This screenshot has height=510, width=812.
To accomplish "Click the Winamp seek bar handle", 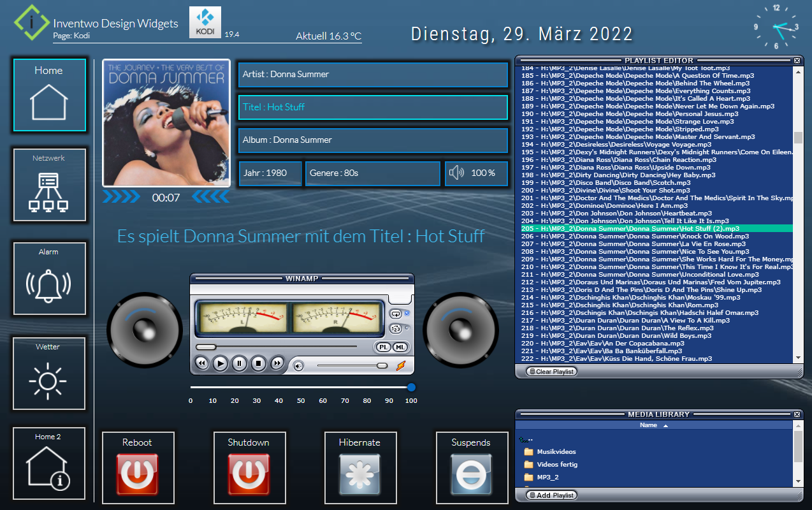I will (206, 347).
